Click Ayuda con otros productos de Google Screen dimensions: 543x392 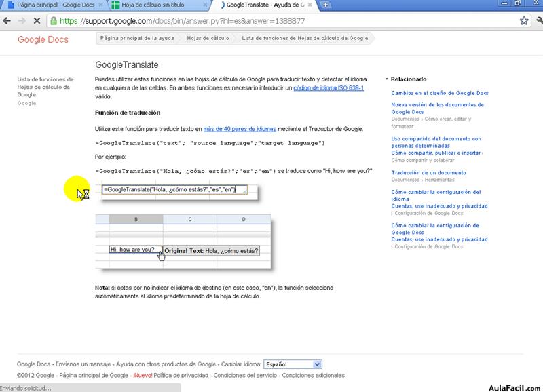point(166,364)
